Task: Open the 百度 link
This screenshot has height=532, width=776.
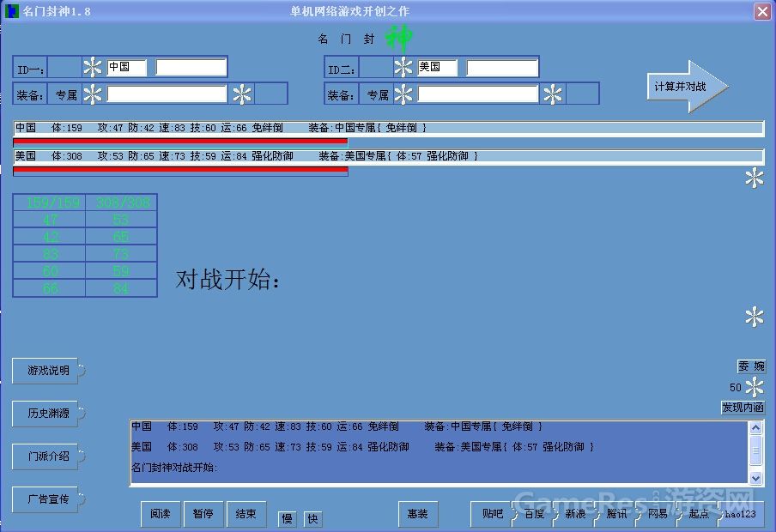Action: pos(532,514)
